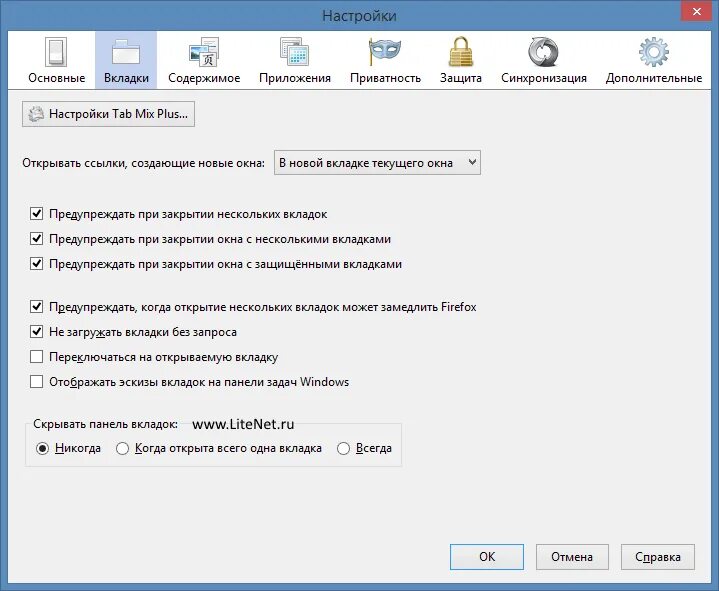Uncheck Предупреждать при закрытии нескольких вкладок
The image size is (719, 591).
tap(36, 214)
